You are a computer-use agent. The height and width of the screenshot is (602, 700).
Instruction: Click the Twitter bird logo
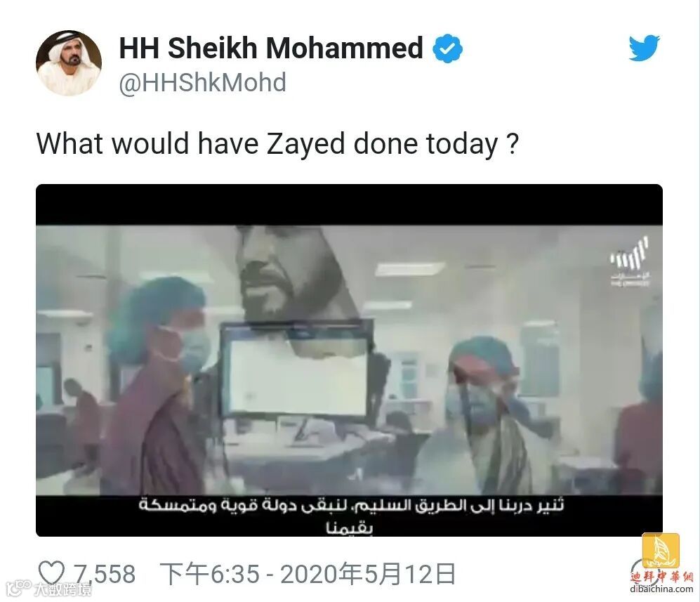point(645,48)
